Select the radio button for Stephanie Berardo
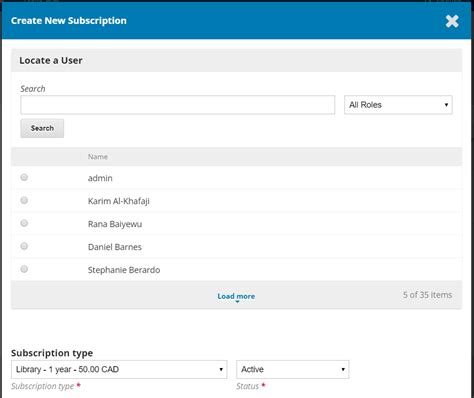This screenshot has height=398, width=474. pos(24,269)
